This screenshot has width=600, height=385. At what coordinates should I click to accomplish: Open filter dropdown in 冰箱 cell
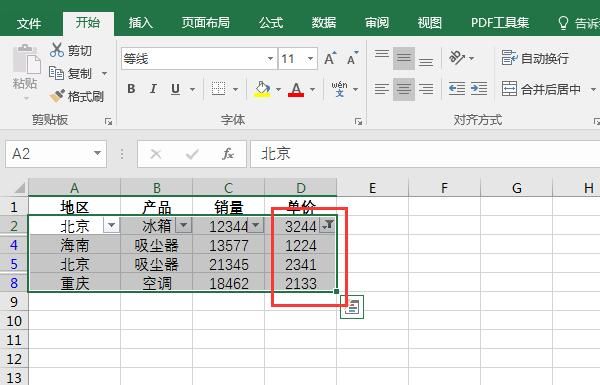183,225
